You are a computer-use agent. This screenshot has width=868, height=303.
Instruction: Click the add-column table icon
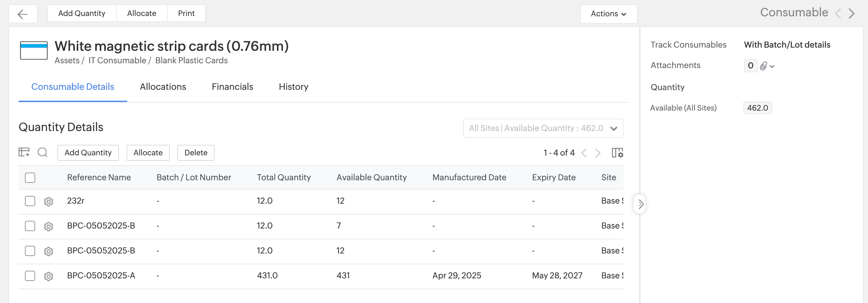[x=24, y=152]
